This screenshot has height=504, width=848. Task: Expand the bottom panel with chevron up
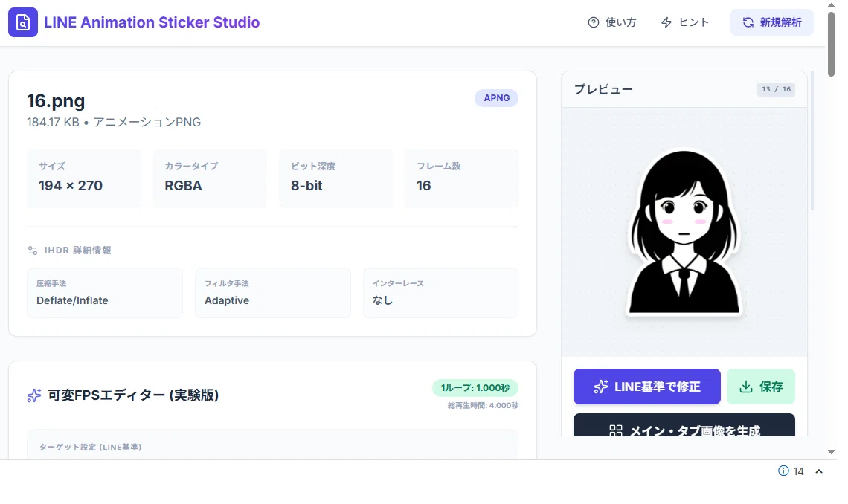(819, 471)
